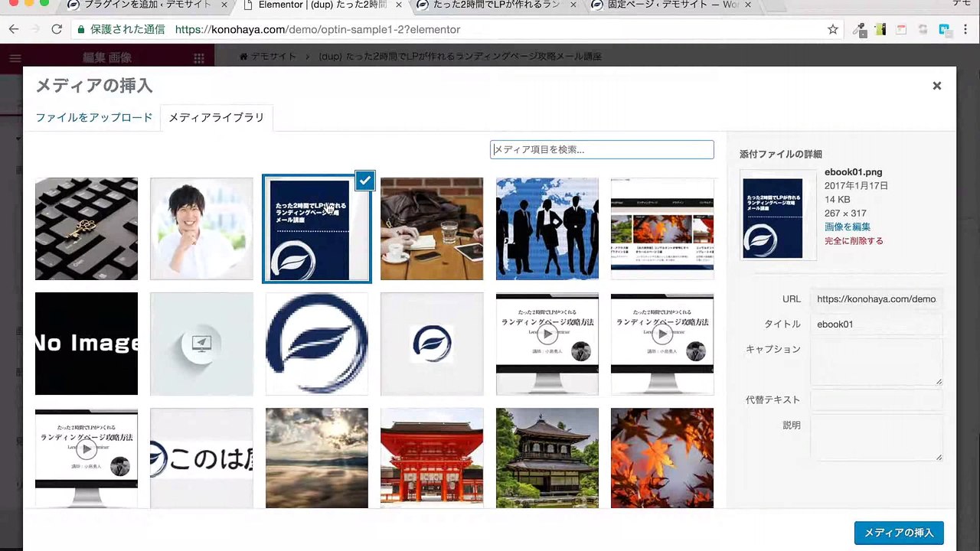Image resolution: width=980 pixels, height=551 pixels.
Task: Bookmark this page with the star icon
Action: pos(833,30)
